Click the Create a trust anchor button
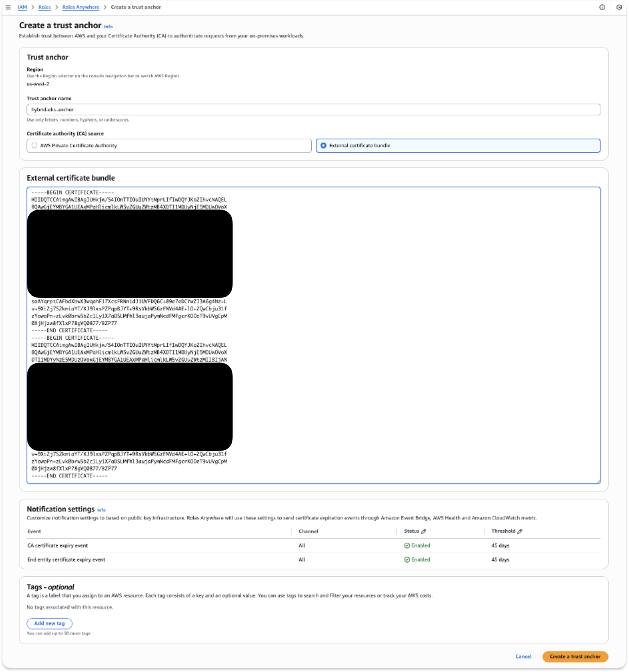The width and height of the screenshot is (629, 672). [575, 656]
